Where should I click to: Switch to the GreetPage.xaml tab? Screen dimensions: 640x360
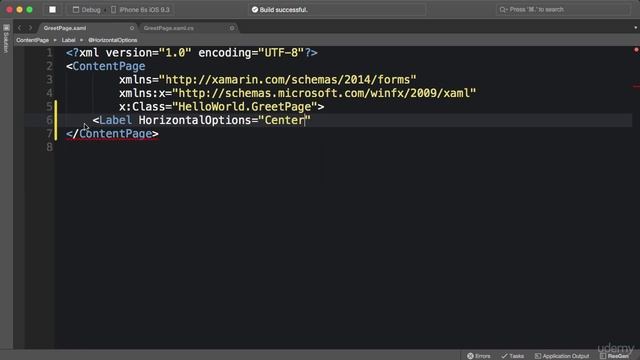(65, 28)
